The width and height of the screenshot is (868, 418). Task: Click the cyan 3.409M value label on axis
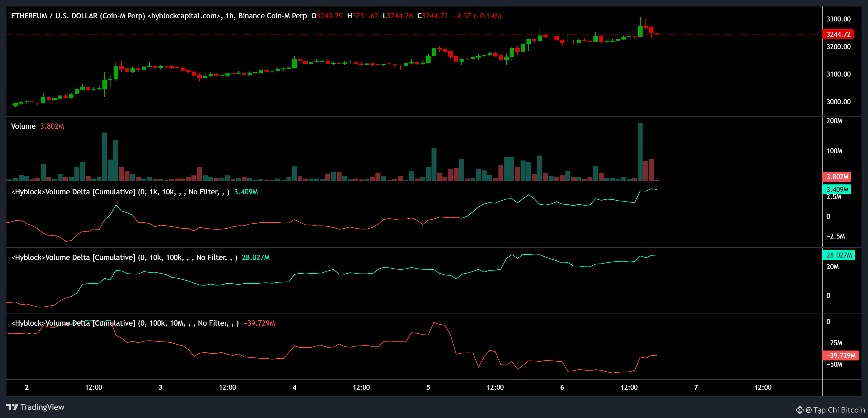[837, 189]
